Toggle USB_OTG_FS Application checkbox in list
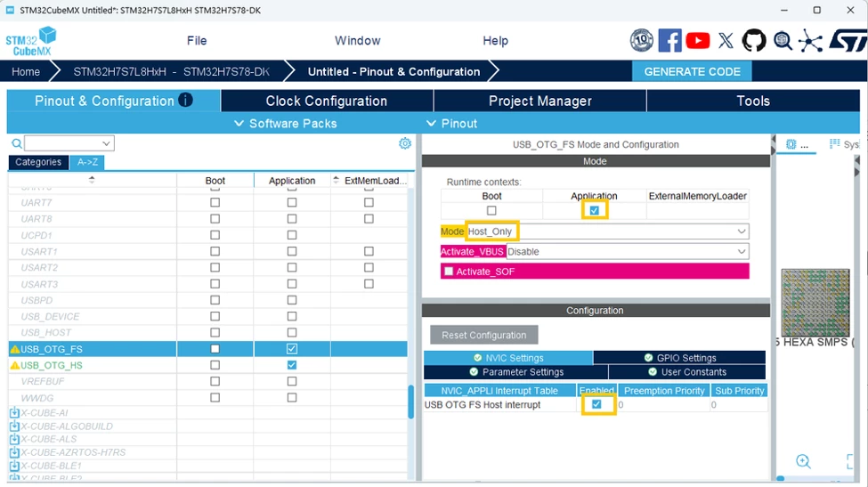The width and height of the screenshot is (868, 487). pyautogui.click(x=292, y=349)
